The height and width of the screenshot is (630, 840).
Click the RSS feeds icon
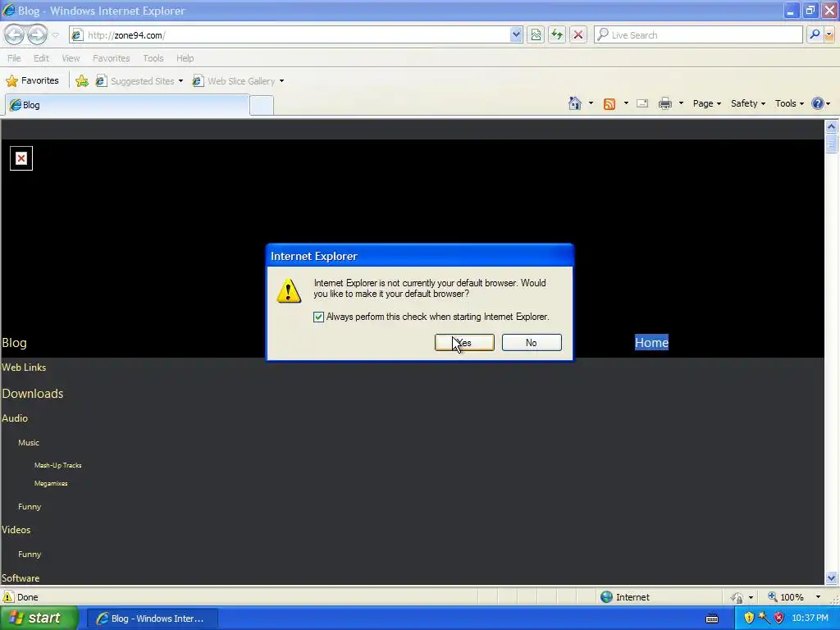pos(609,104)
